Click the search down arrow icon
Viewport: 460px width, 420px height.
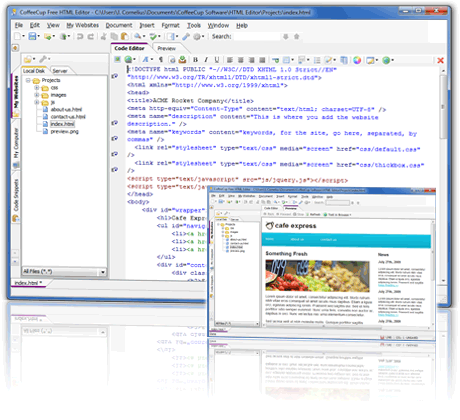(286, 36)
